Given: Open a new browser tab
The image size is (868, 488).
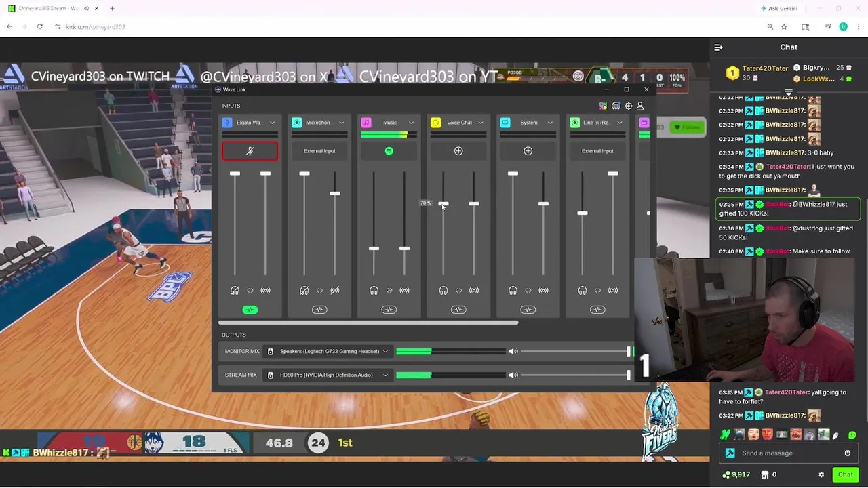Looking at the screenshot, I should tap(112, 9).
